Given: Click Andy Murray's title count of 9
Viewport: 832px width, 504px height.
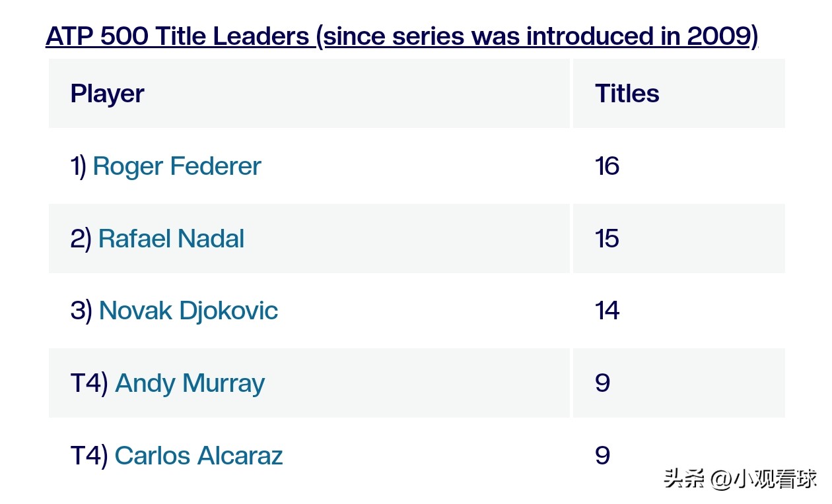Looking at the screenshot, I should [x=602, y=383].
